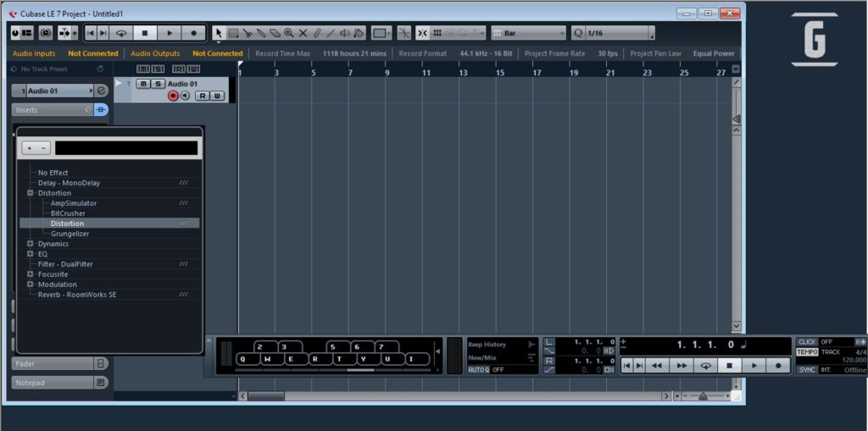
Task: Click the horizontal scrollbar thumb
Action: (265, 396)
